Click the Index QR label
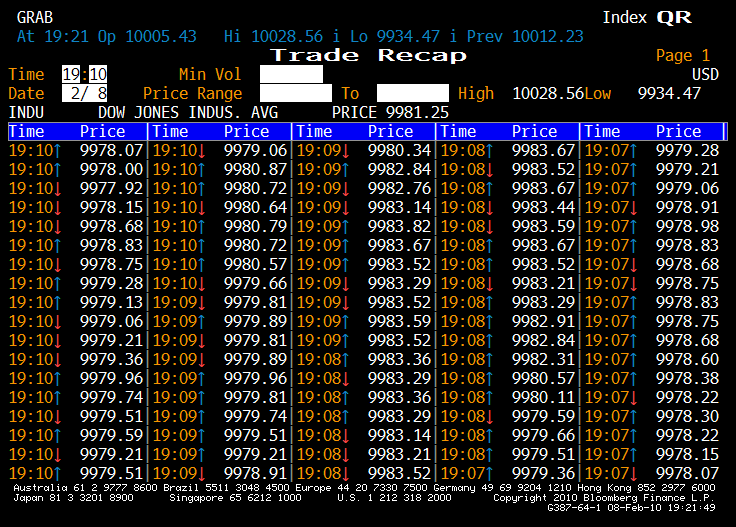 647,17
